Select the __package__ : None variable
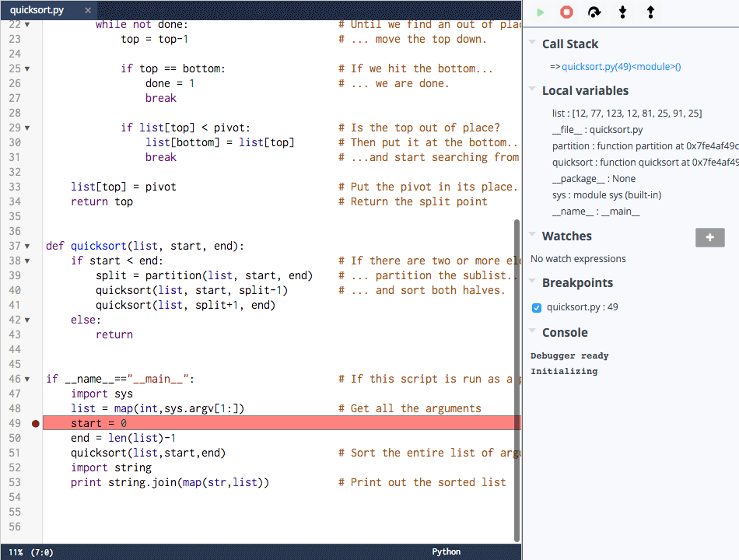 click(594, 179)
